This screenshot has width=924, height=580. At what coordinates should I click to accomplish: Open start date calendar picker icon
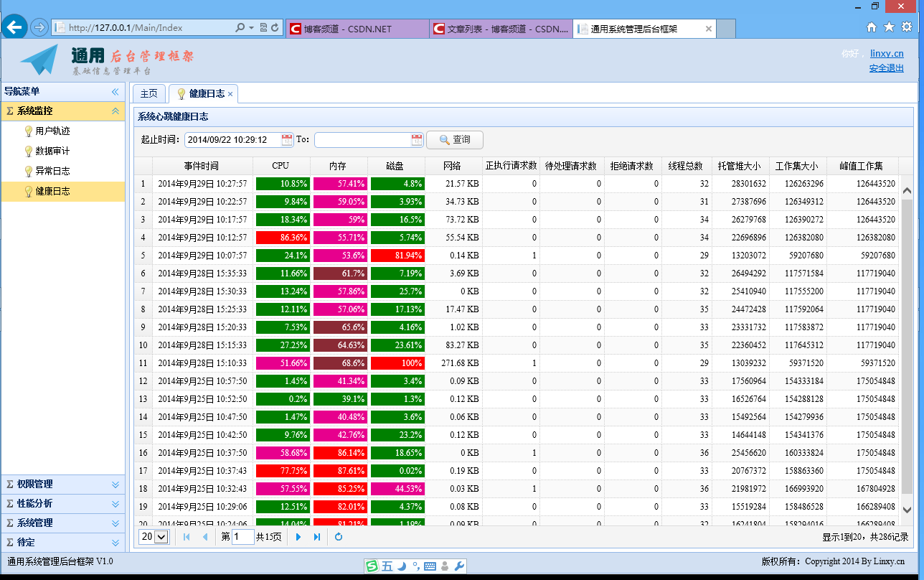click(x=287, y=140)
